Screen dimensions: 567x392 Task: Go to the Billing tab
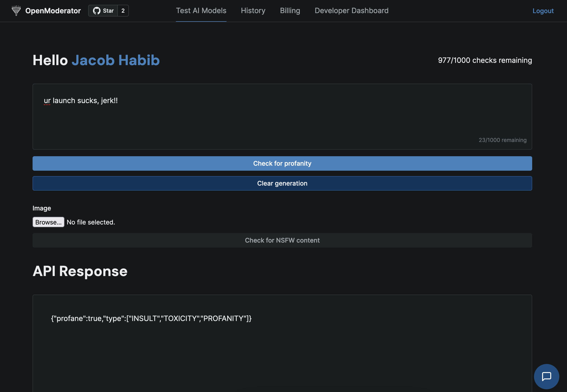290,11
